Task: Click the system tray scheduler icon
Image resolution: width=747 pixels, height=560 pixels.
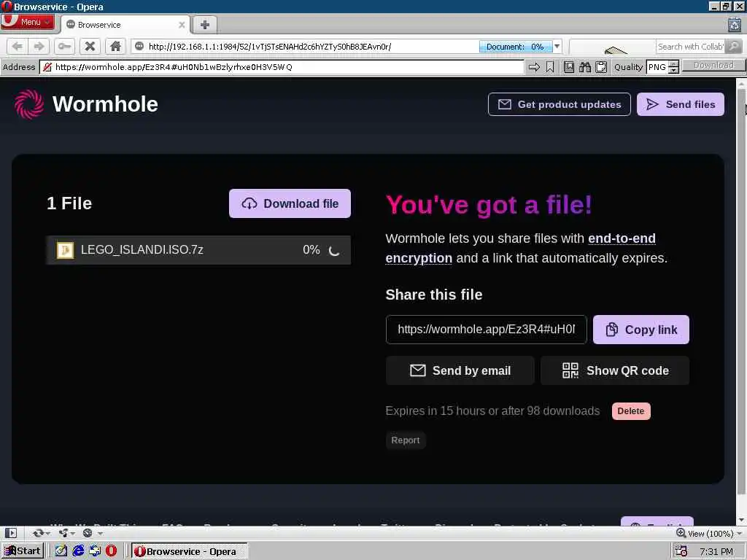Action: (681, 551)
